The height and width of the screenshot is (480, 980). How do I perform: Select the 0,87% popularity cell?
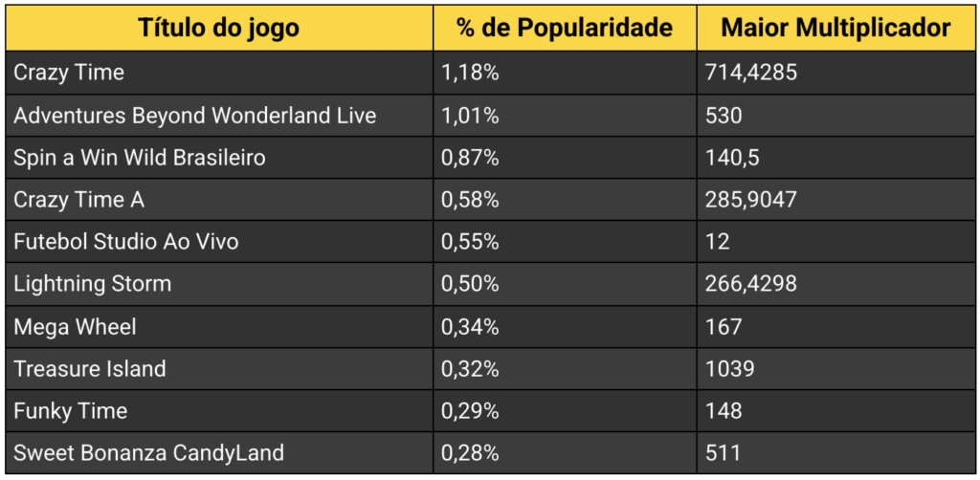pos(470,158)
